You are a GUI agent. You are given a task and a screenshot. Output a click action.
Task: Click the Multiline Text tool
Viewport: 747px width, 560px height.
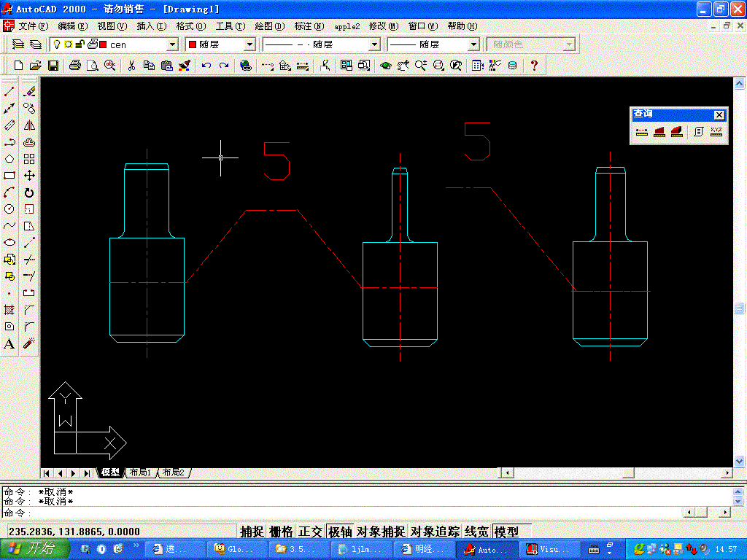(9, 343)
